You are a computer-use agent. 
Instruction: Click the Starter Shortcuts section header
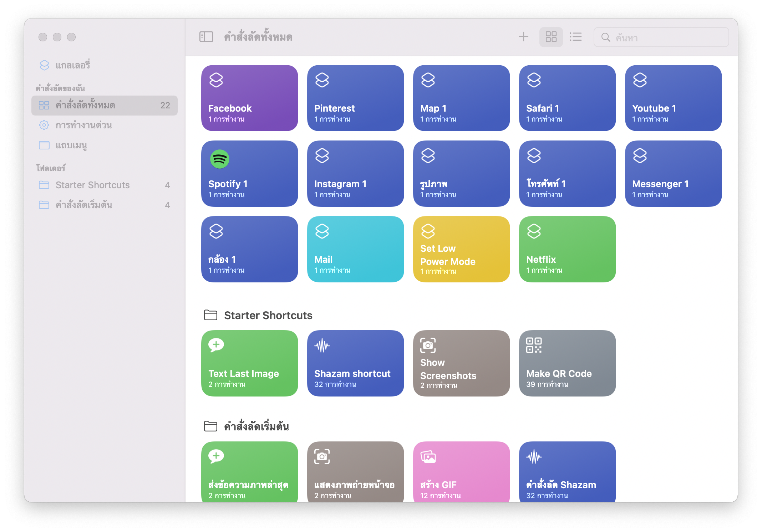pyautogui.click(x=268, y=315)
